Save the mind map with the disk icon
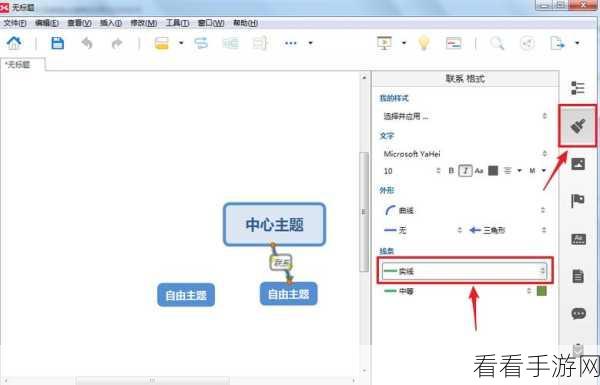This screenshot has width=600, height=385. [x=57, y=43]
